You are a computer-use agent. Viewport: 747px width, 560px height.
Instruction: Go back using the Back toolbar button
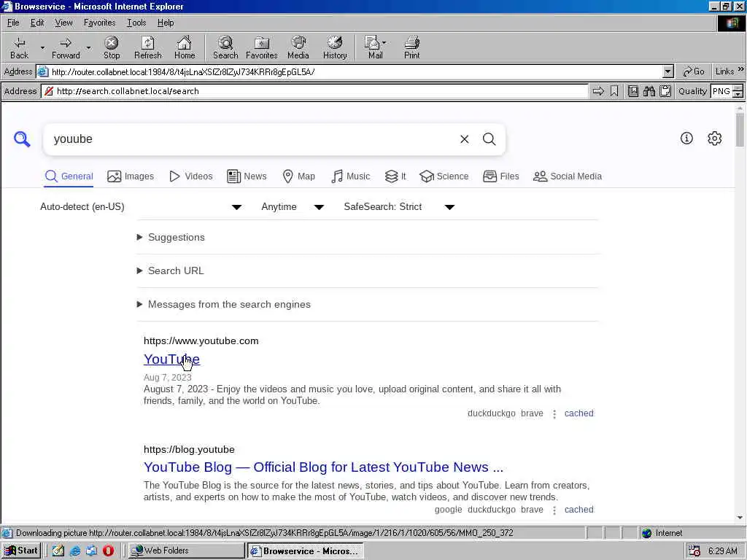pos(20,47)
